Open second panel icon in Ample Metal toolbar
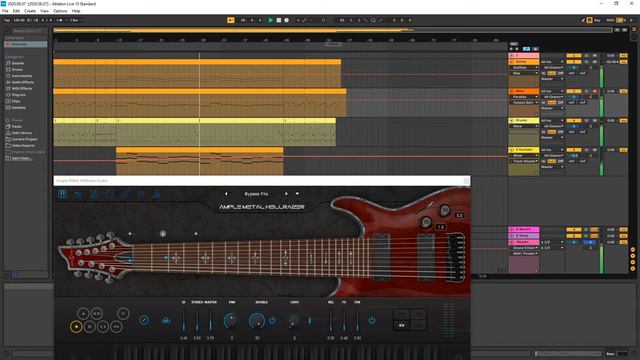 [78, 194]
